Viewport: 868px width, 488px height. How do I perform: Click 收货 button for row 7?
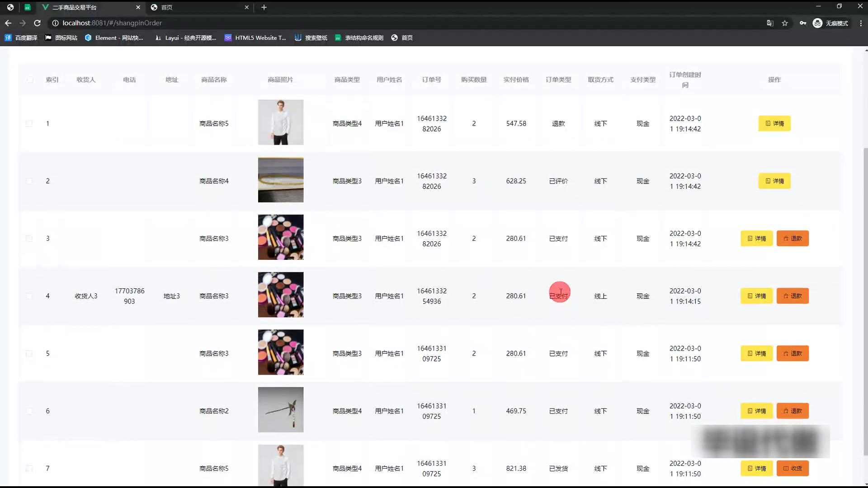pyautogui.click(x=792, y=469)
